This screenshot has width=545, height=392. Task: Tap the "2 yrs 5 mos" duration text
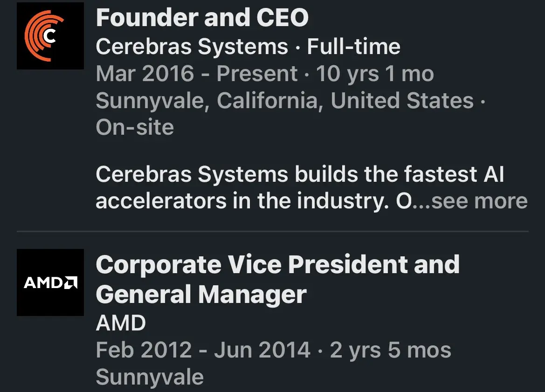[x=390, y=350]
